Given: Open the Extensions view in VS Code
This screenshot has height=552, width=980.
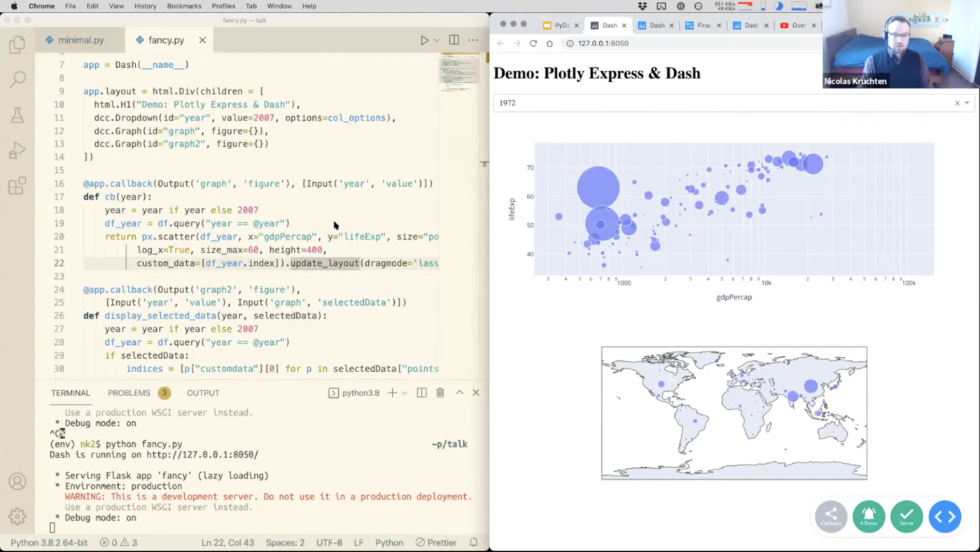Looking at the screenshot, I should pyautogui.click(x=17, y=185).
